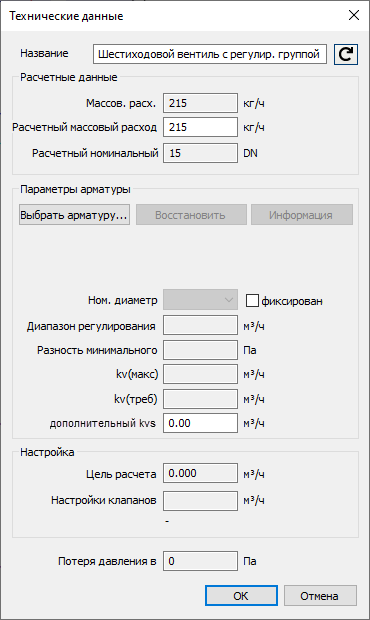Click the Информация button
This screenshot has width=370, height=620.
(x=302, y=215)
